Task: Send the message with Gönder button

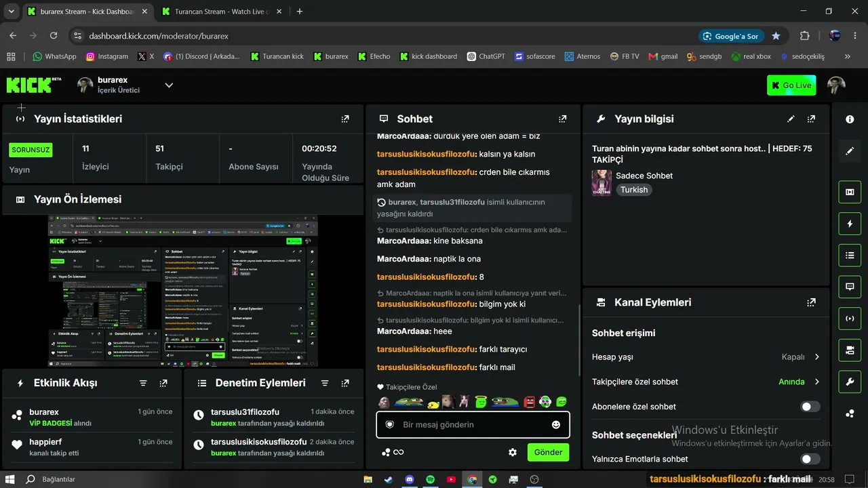Action: coord(549,452)
